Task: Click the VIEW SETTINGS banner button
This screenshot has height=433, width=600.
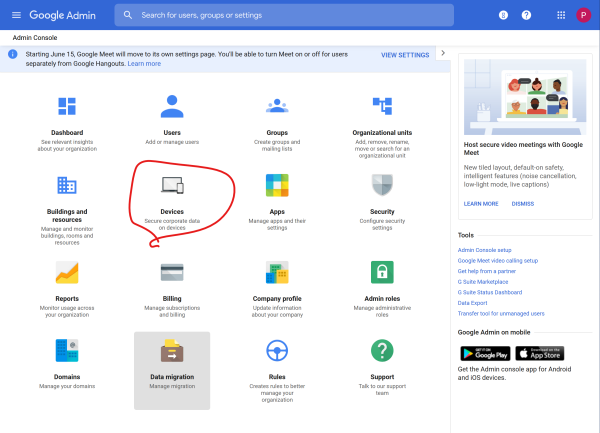Action: tap(405, 54)
